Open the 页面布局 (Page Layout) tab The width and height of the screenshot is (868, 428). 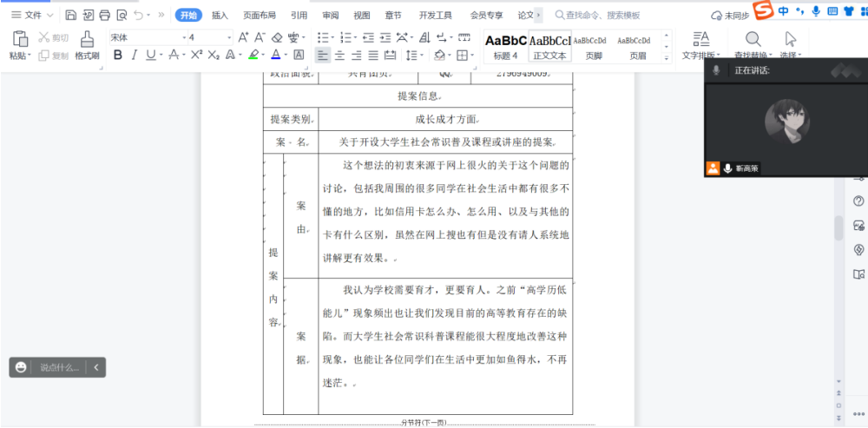(x=259, y=15)
